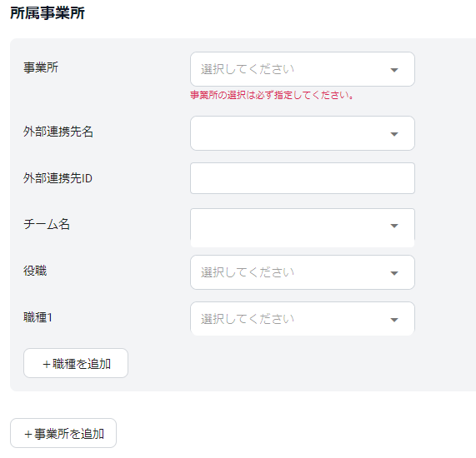Click the red 事業所の選択は必ず指定してください error message
The image size is (476, 458).
click(x=272, y=95)
